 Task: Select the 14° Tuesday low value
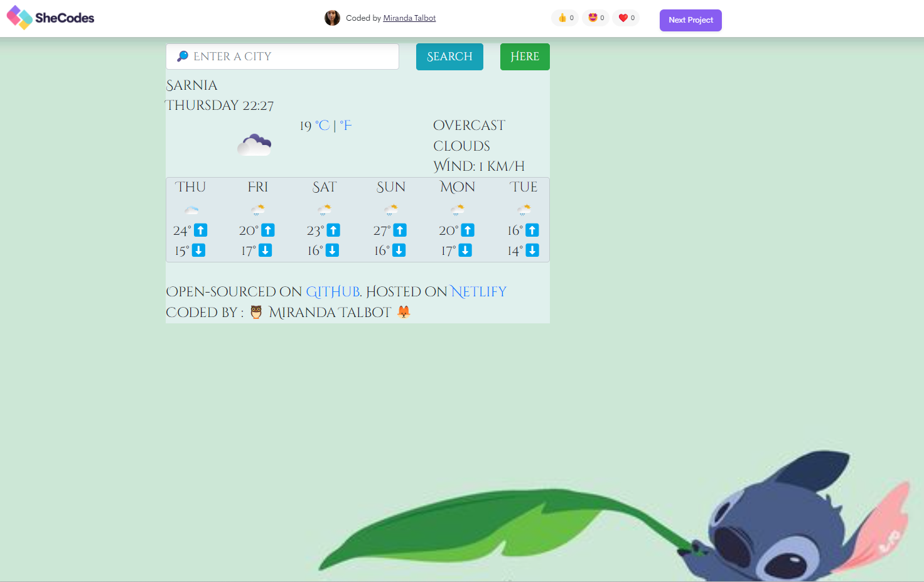pos(515,251)
